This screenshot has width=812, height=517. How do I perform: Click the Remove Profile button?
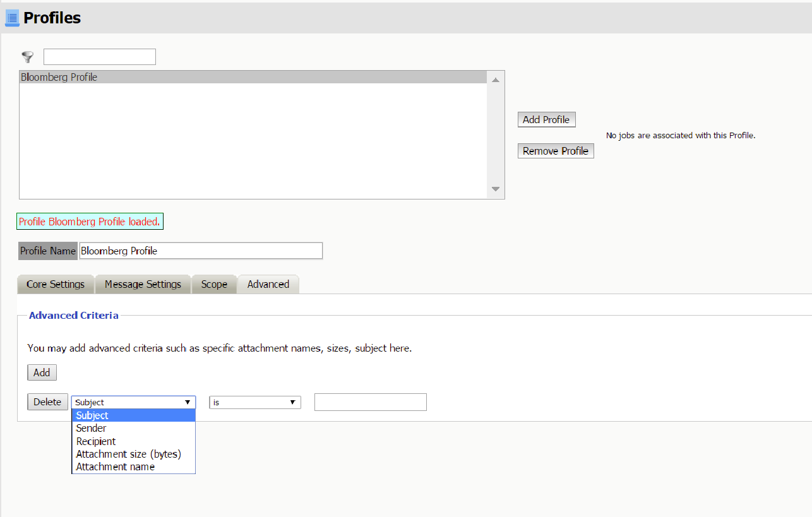[556, 151]
